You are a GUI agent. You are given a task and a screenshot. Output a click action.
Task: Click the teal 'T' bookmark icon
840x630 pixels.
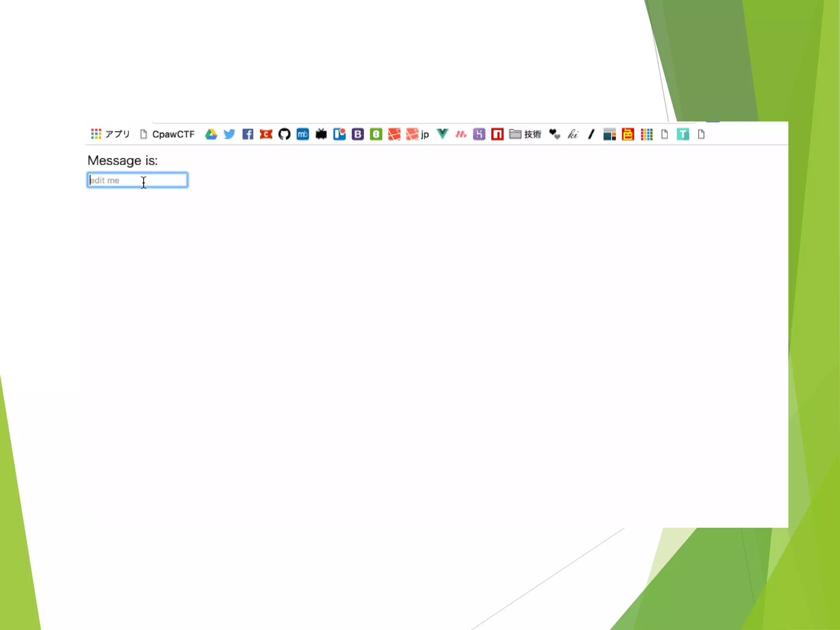[x=683, y=134]
